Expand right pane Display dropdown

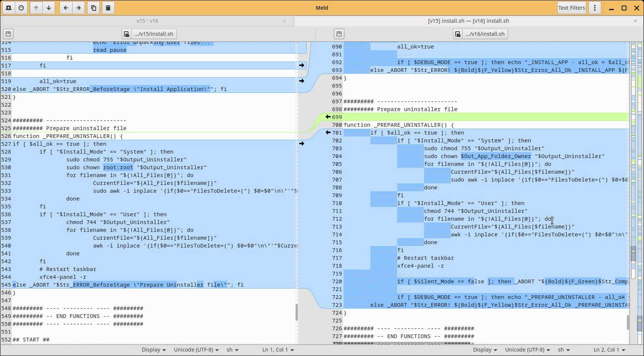[x=485, y=350]
